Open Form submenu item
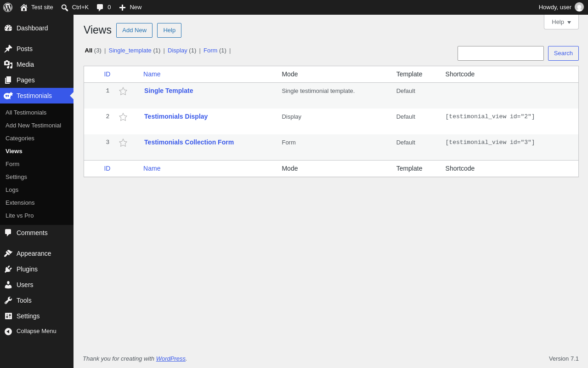 [x=12, y=164]
